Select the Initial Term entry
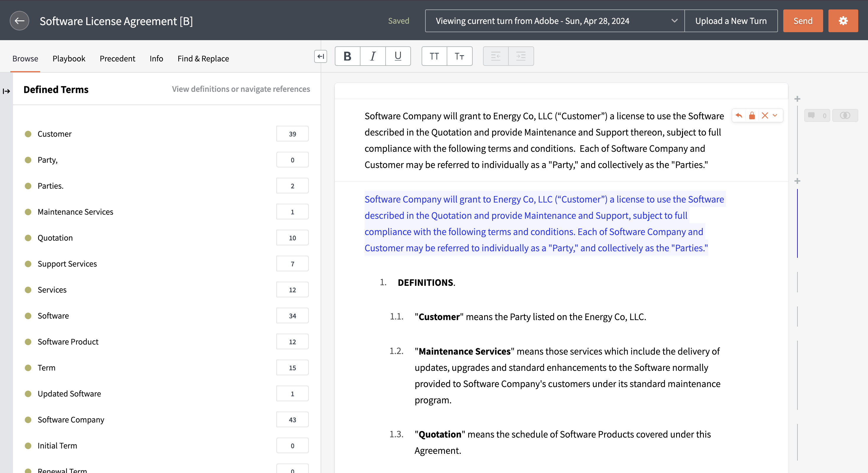868x473 pixels. tap(57, 446)
